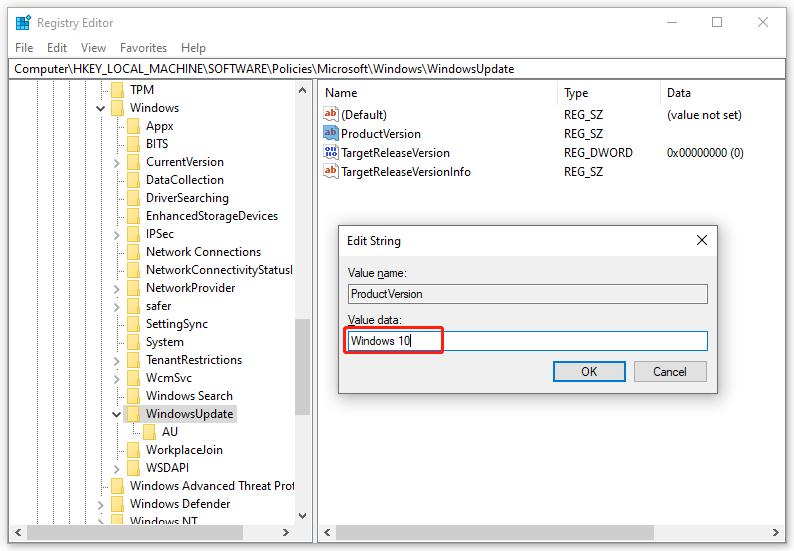This screenshot has height=551, width=794.
Task: Click the tree pane vertical scrollbar thumb
Action: point(302,367)
